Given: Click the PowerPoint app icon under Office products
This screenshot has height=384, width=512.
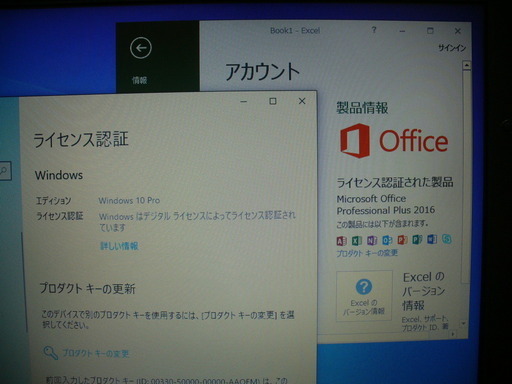Looking at the screenshot, I should click(x=402, y=240).
